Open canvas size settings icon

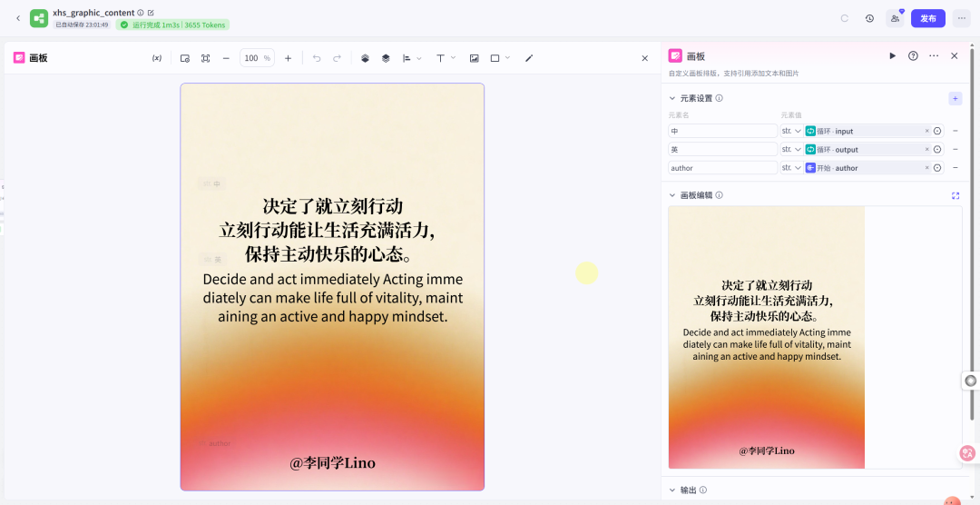185,58
